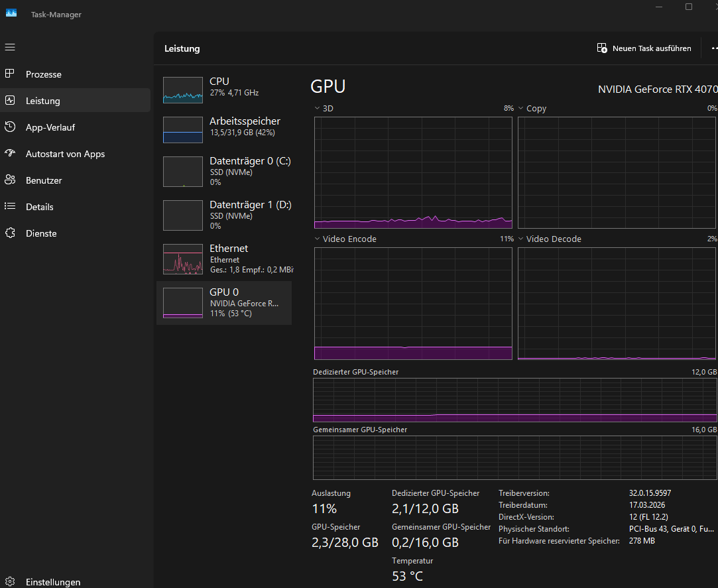Screen dimensions: 718x588
Task: Open the 3D engine graph dropdown
Action: 317,109
